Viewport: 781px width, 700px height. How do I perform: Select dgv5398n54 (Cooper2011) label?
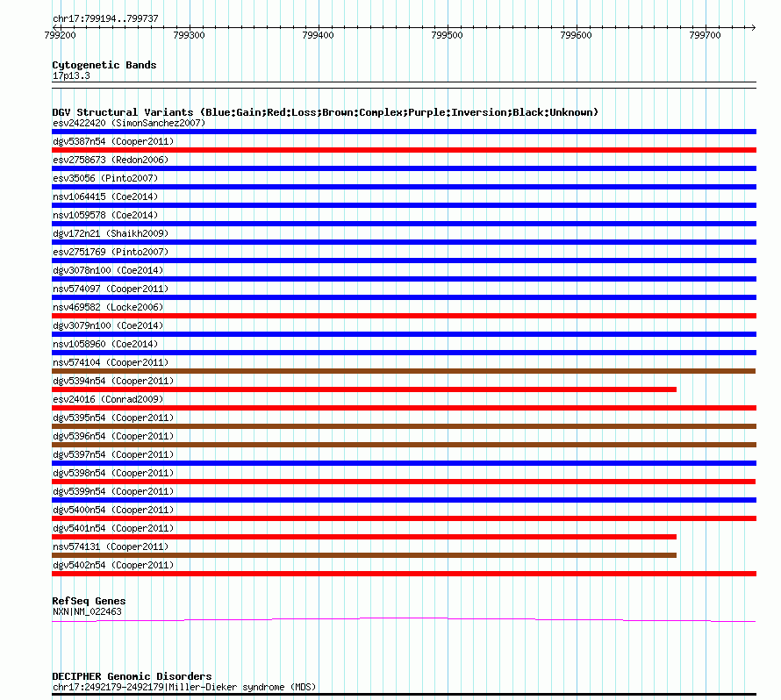click(113, 473)
